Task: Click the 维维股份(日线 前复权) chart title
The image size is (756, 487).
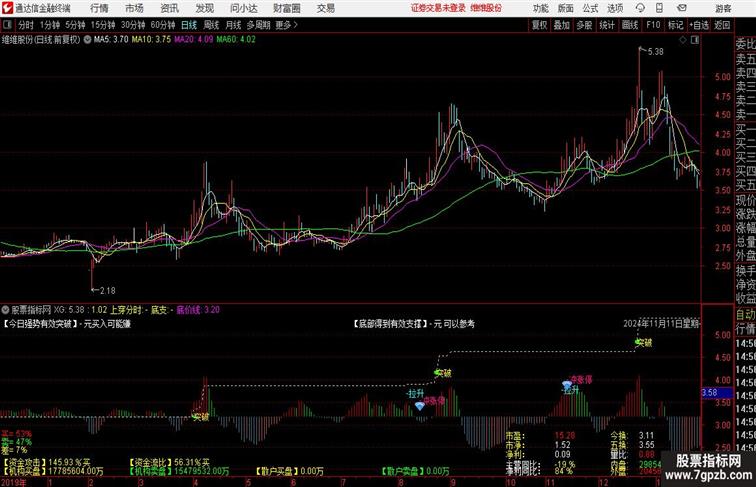Action: (x=41, y=40)
